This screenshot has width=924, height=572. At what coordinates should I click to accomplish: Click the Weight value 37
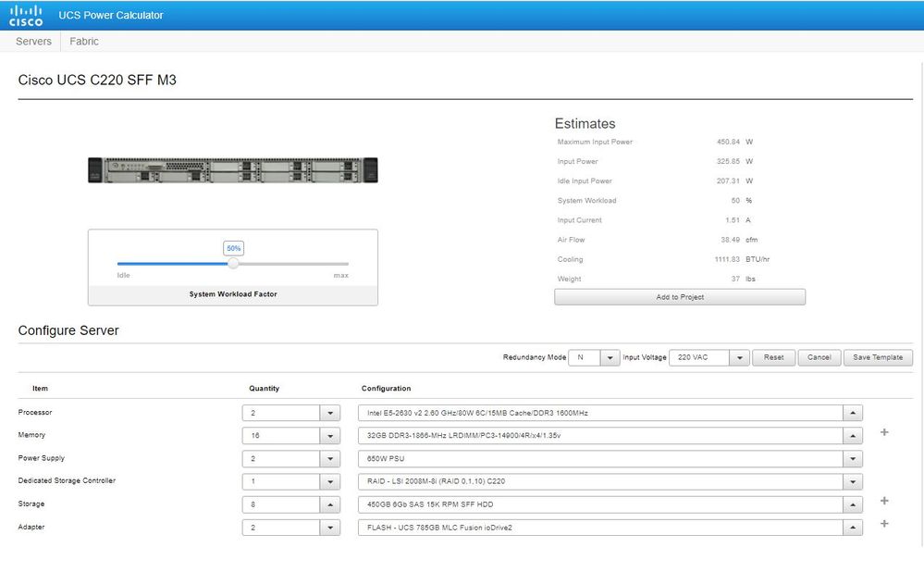click(735, 279)
